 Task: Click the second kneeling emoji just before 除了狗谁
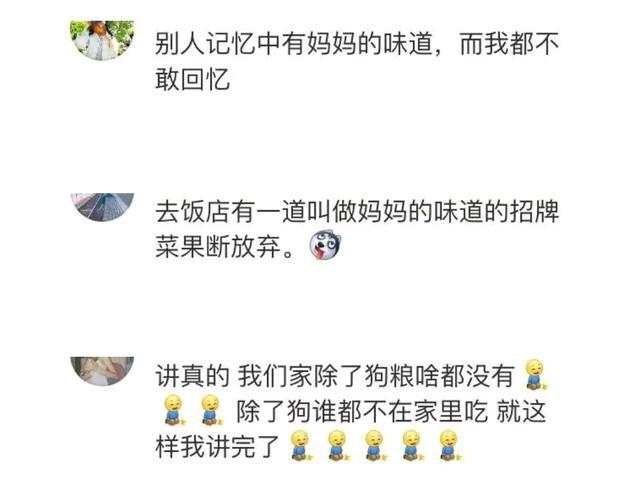click(211, 410)
